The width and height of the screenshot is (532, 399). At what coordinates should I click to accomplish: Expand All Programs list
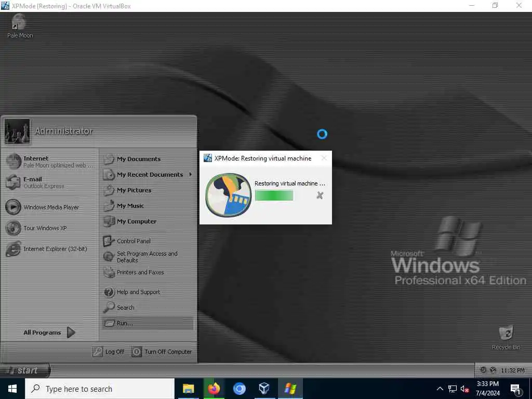click(x=49, y=332)
